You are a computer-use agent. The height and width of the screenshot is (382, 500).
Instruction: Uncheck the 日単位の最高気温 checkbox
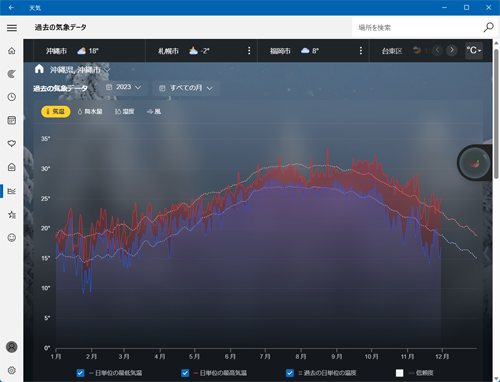point(185,373)
